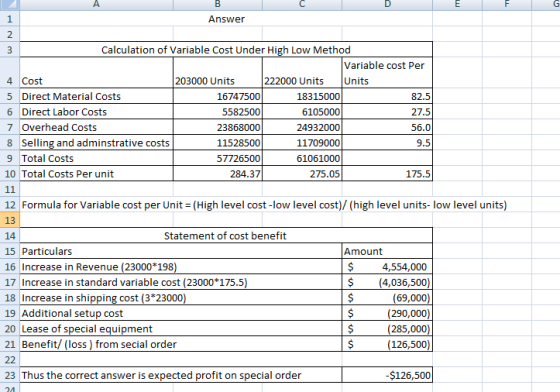Click 'Variable cost Per Units' header cell
The image size is (560, 392).
pos(387,73)
